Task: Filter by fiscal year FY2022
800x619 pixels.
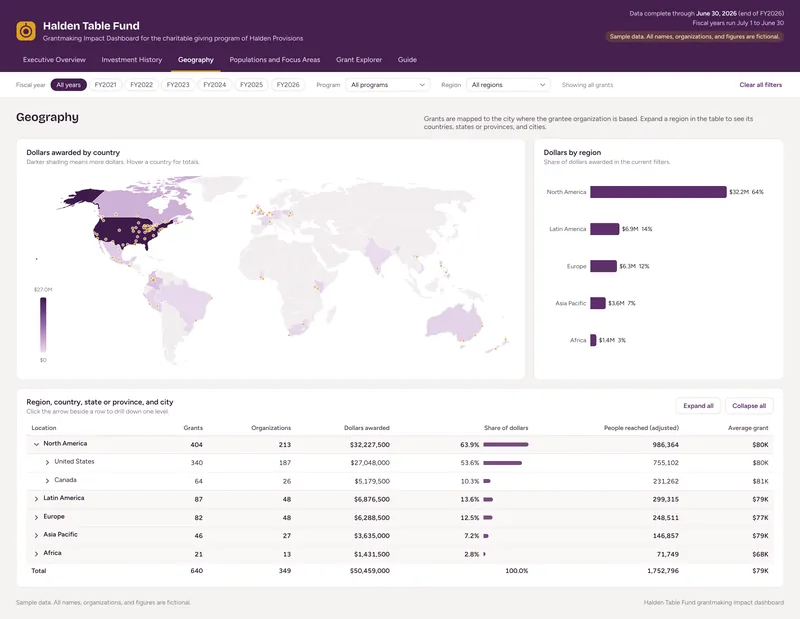Action: [141, 85]
